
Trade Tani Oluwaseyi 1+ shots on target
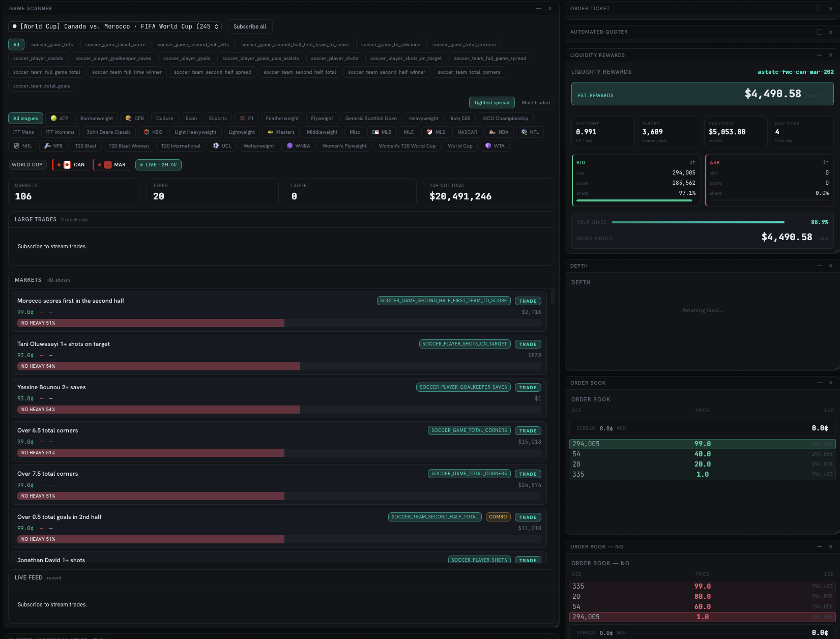coord(528,344)
